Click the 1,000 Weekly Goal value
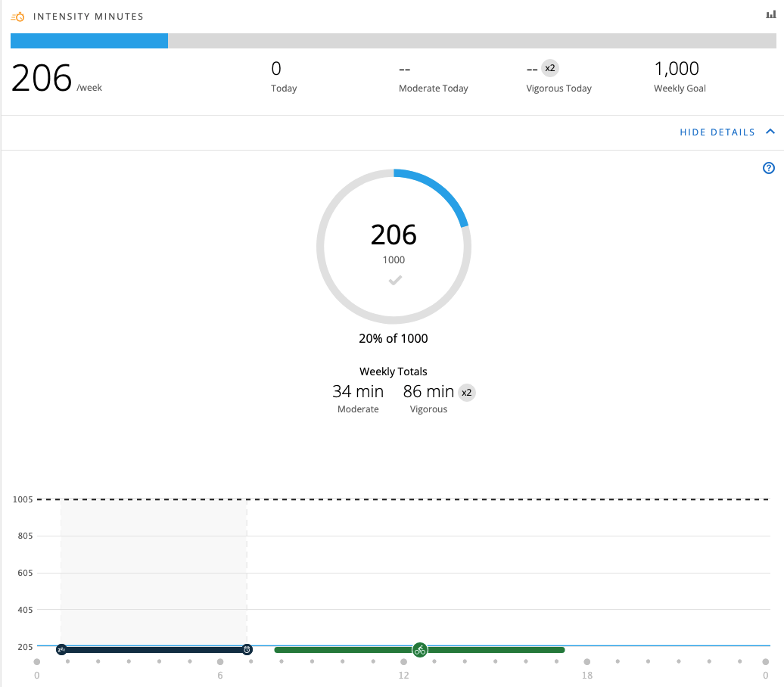 coord(676,69)
